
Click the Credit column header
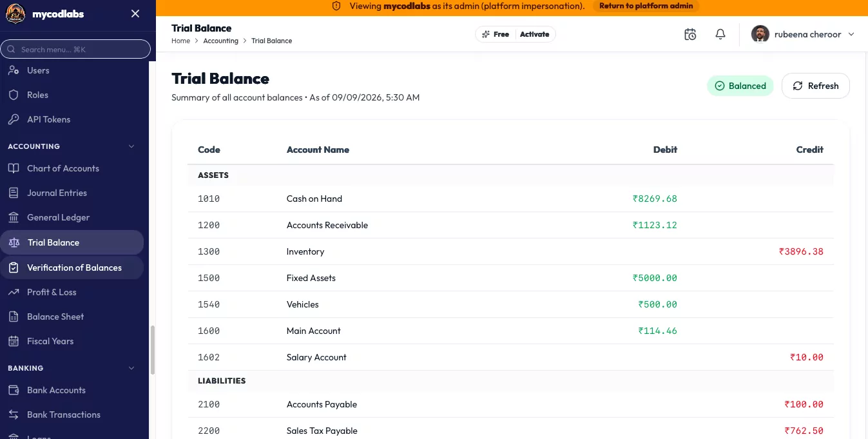[810, 150]
